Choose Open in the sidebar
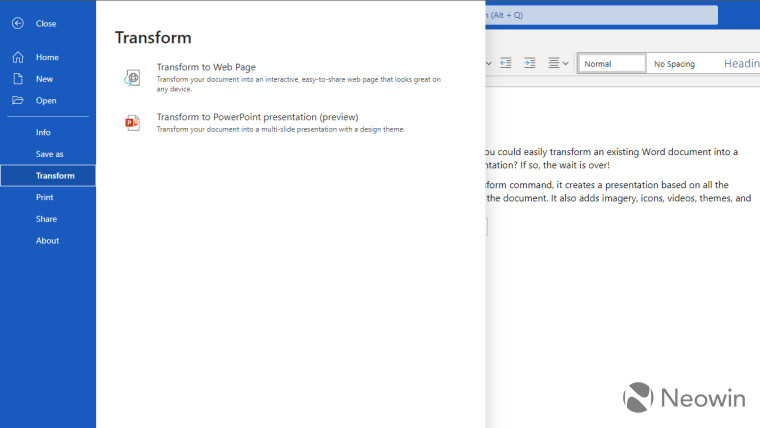760x428 pixels. click(46, 100)
